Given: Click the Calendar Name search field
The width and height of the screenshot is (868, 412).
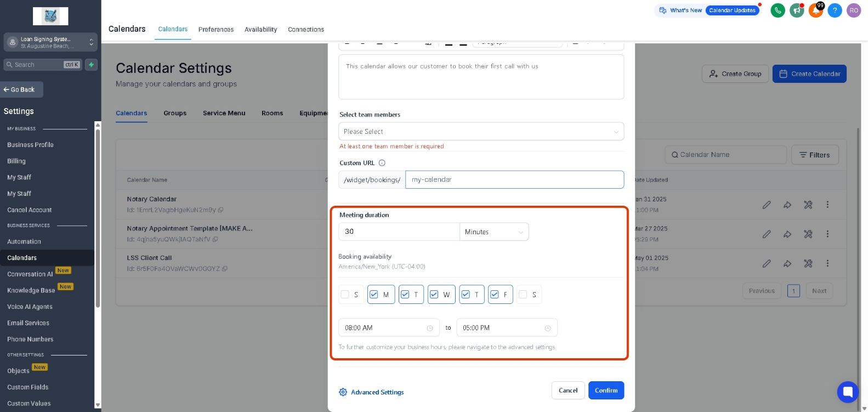Looking at the screenshot, I should point(725,155).
